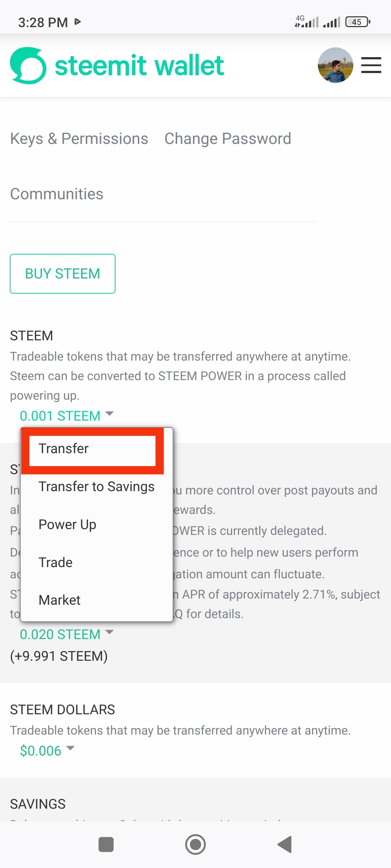Tap the recent apps square button
This screenshot has height=868, width=391.
pos(106,844)
